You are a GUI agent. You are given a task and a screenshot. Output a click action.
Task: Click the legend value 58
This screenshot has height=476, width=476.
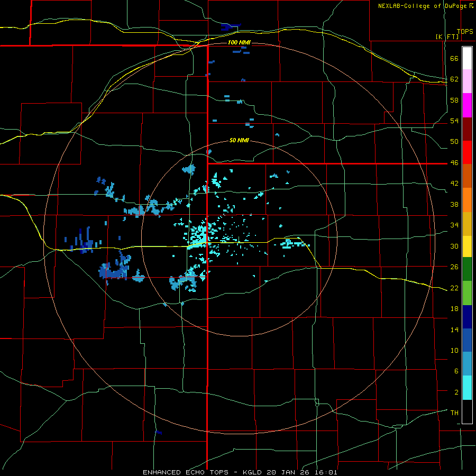pyautogui.click(x=454, y=100)
